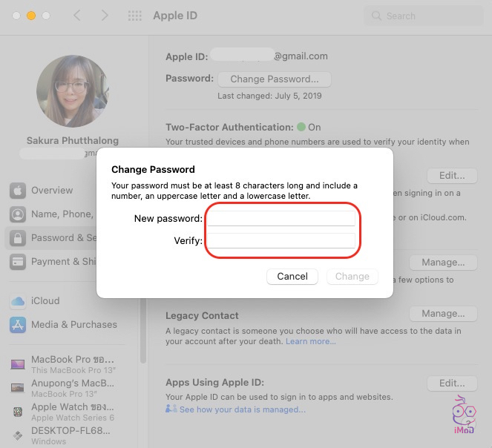This screenshot has width=492, height=448.
Task: Open See how your data is managed link
Action: coord(242,409)
